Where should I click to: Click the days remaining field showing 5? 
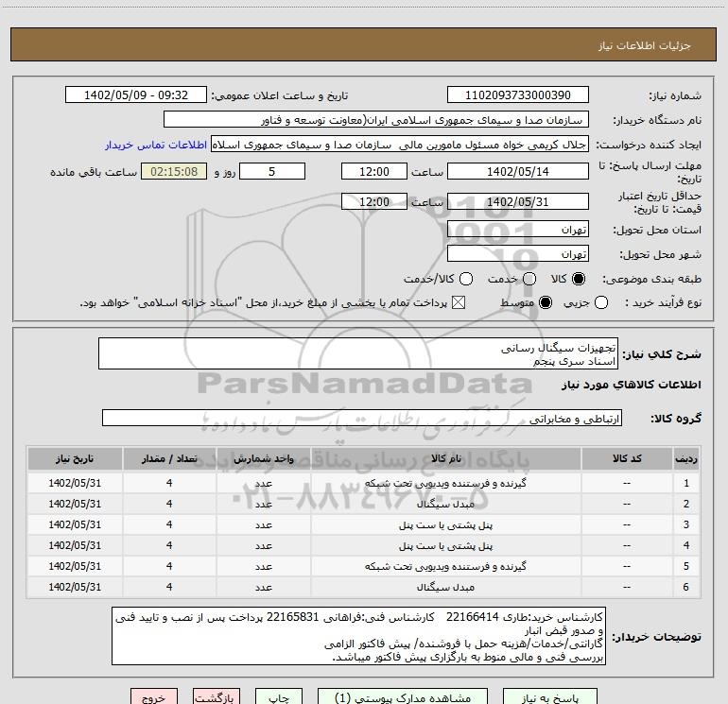pyautogui.click(x=272, y=171)
